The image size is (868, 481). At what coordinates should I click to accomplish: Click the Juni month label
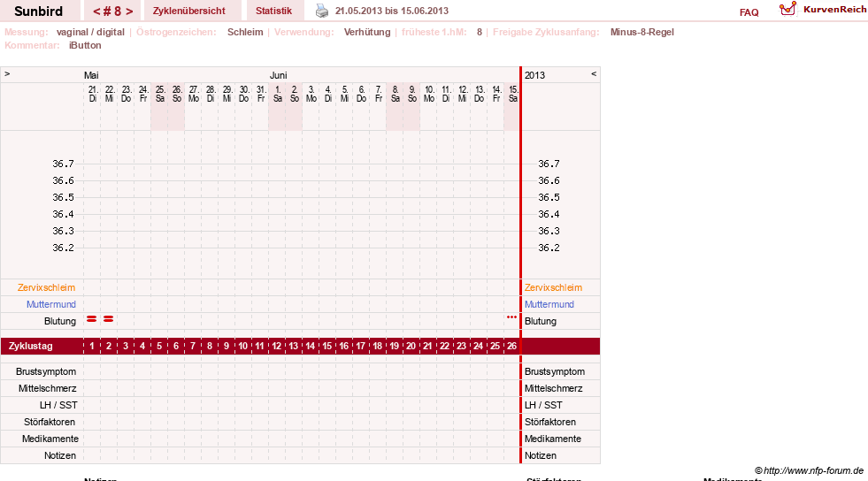[279, 75]
